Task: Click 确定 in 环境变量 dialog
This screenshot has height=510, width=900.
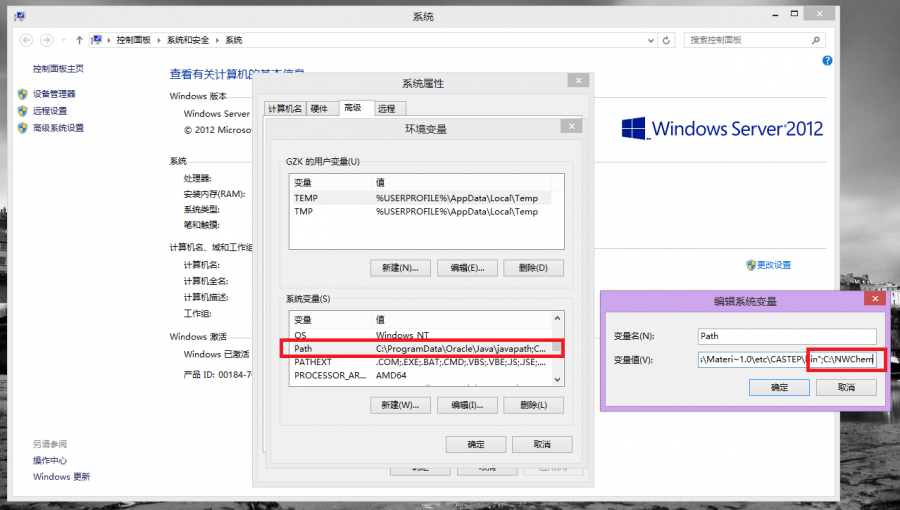Action: tap(476, 445)
